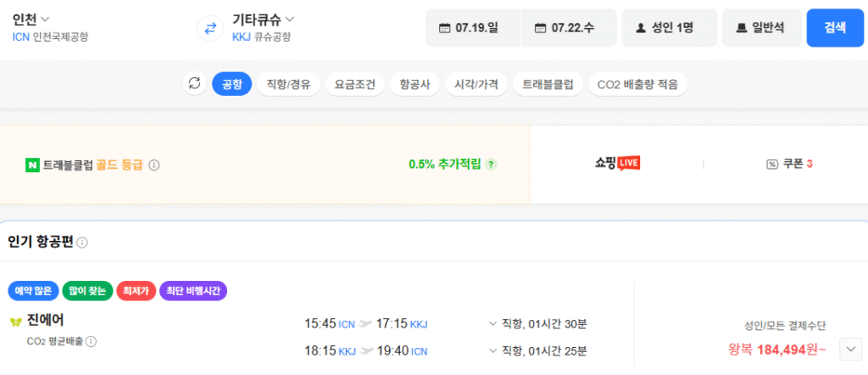Image resolution: width=868 pixels, height=375 pixels.
Task: Open departure date 07.19.일 picker
Action: point(473,28)
